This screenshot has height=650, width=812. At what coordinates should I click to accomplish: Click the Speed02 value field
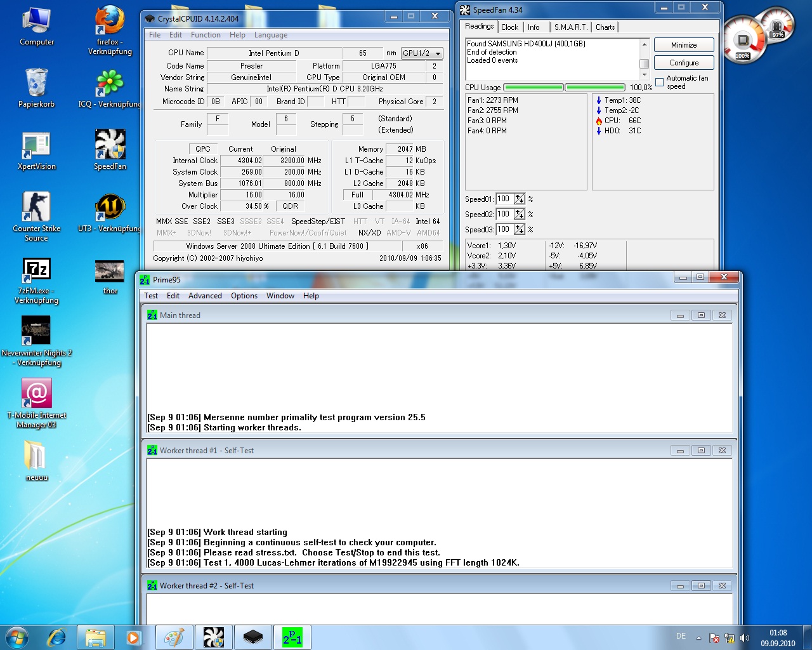[505, 214]
